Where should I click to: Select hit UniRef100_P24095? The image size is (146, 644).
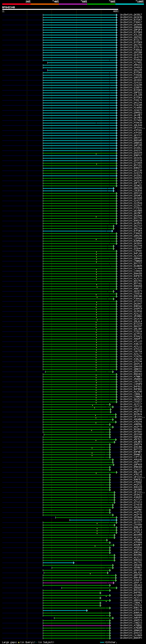tap(131, 105)
